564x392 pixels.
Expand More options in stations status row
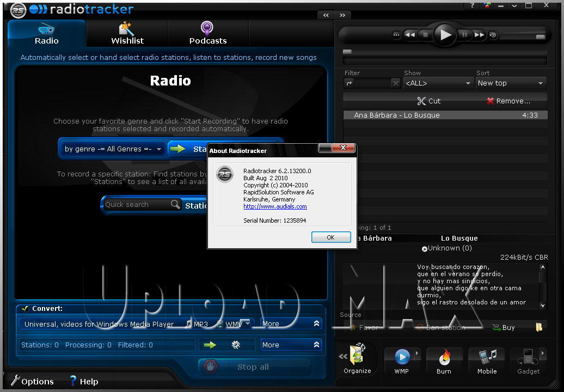coord(291,345)
